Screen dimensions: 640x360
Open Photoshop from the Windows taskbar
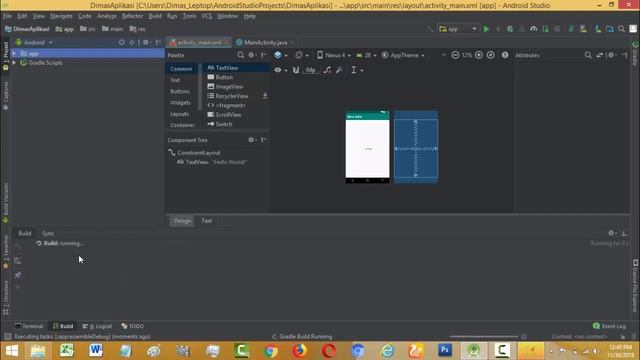click(x=444, y=350)
